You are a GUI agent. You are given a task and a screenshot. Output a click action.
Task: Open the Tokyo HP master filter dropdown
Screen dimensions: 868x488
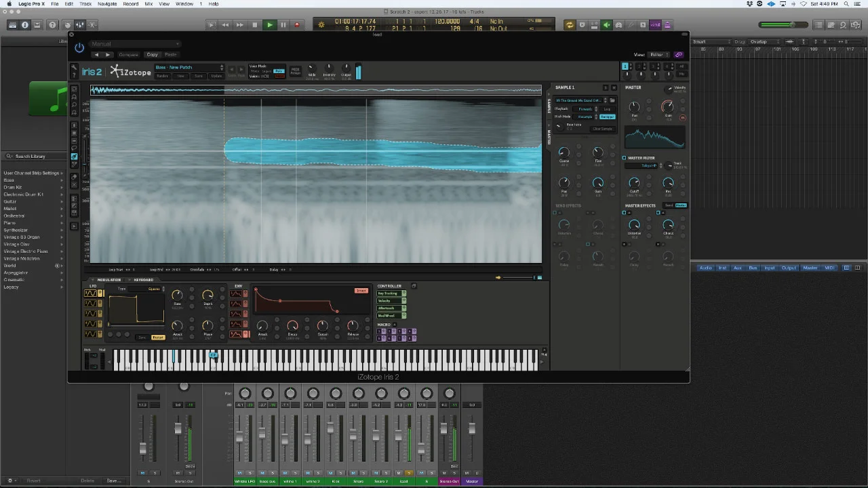tap(644, 165)
